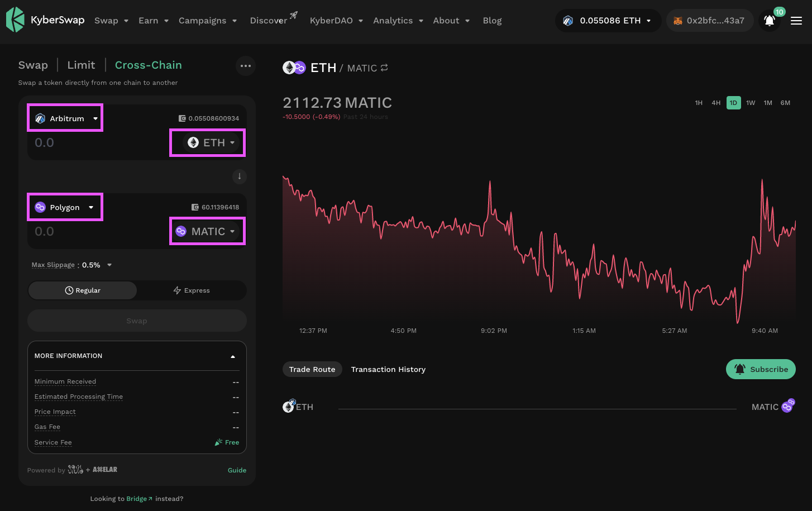Collapse the More Information section
The image size is (812, 511).
click(233, 356)
